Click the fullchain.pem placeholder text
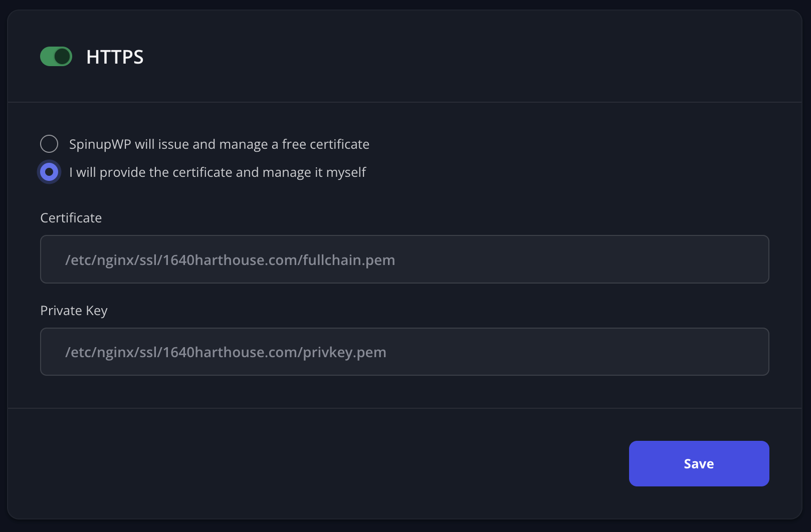 pos(230,259)
